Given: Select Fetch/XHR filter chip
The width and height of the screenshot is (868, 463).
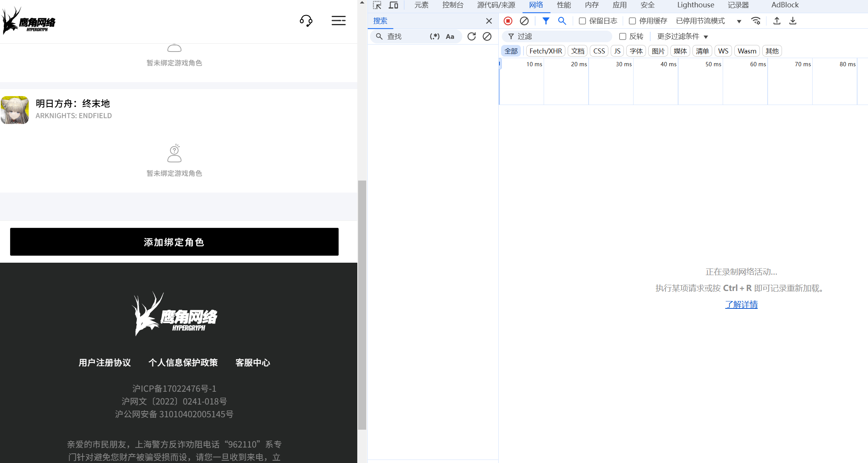Looking at the screenshot, I should click(x=545, y=51).
